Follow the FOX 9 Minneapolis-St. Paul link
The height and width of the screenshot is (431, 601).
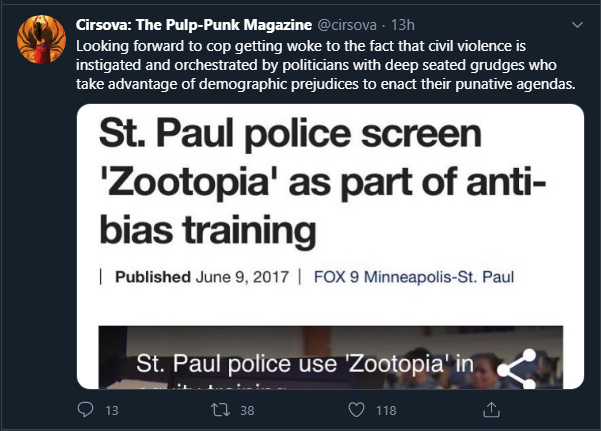pos(414,277)
